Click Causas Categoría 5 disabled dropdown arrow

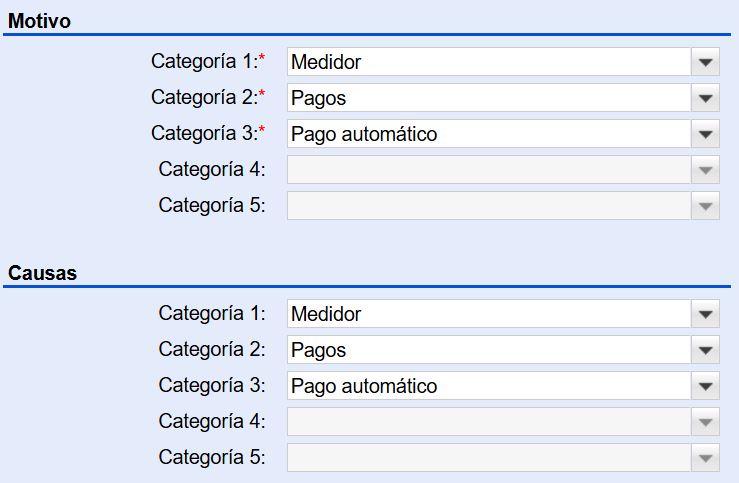(705, 458)
